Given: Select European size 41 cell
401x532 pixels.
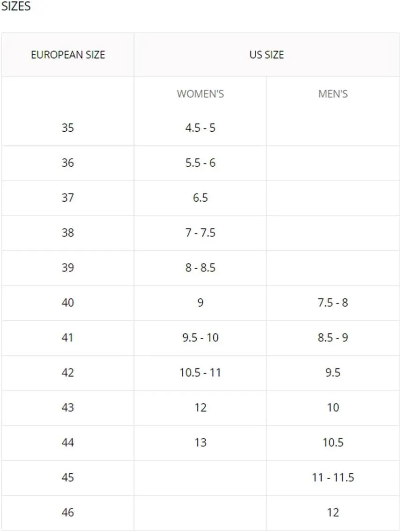Looking at the screenshot, I should pos(68,338).
